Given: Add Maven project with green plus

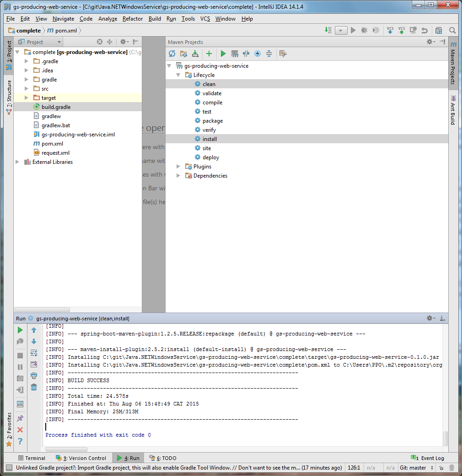Looking at the screenshot, I should coord(209,54).
